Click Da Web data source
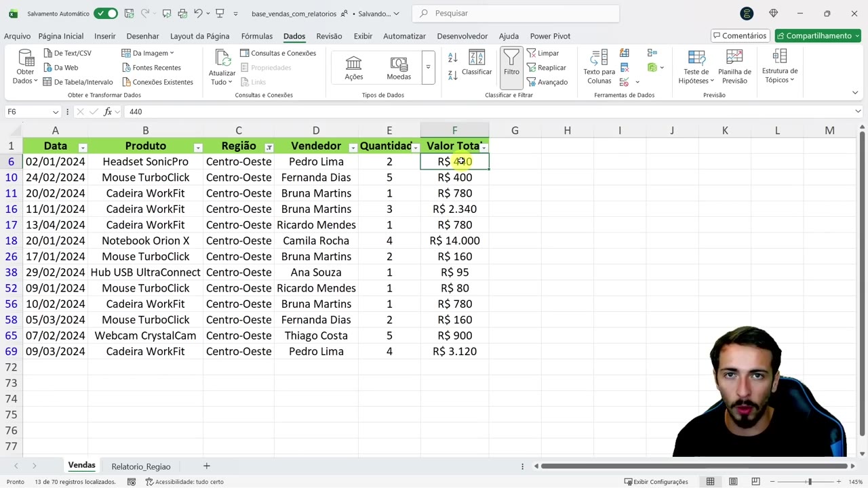 (61, 68)
